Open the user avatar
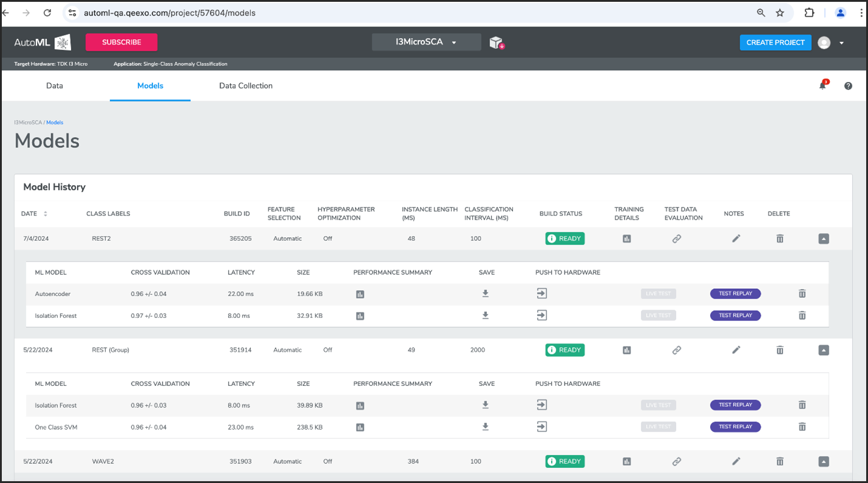This screenshot has height=483, width=868. pyautogui.click(x=824, y=42)
